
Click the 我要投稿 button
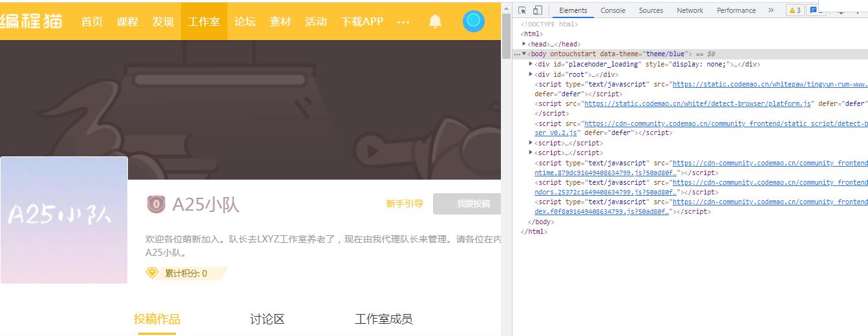[467, 204]
